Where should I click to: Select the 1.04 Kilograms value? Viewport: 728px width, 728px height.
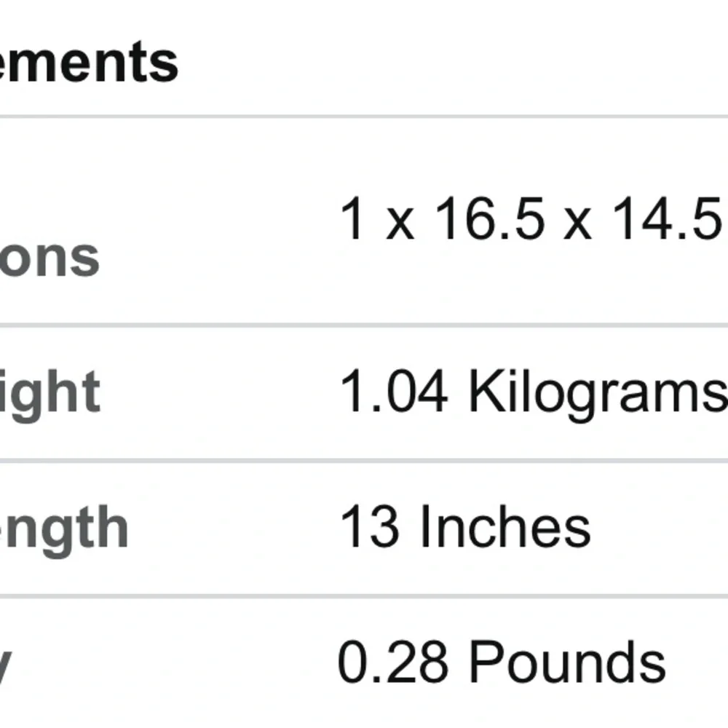(x=533, y=392)
